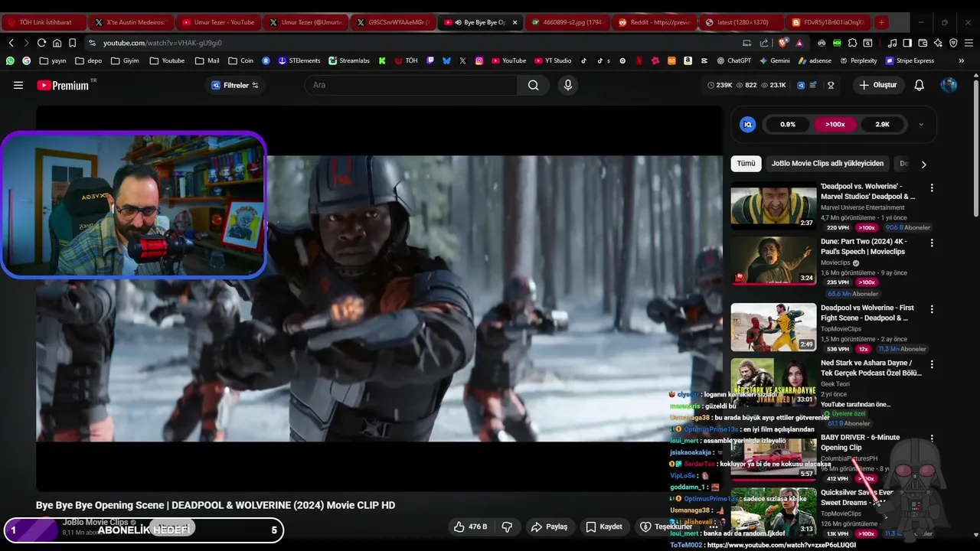
Task: Open the Brave VPN shield icon
Action: 953,43
